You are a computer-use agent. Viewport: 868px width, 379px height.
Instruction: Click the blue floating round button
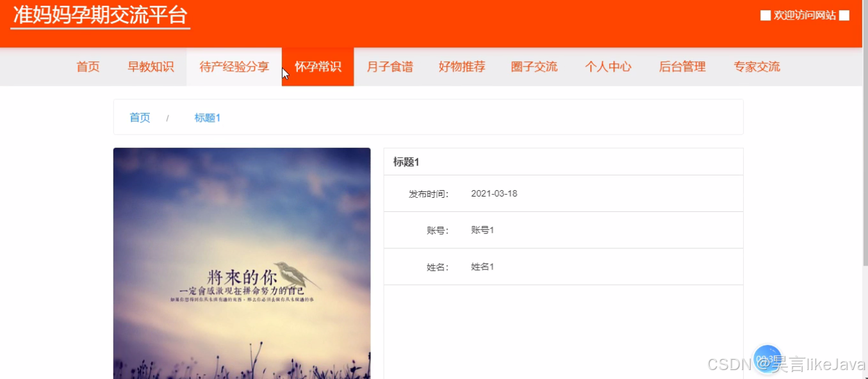tap(767, 360)
